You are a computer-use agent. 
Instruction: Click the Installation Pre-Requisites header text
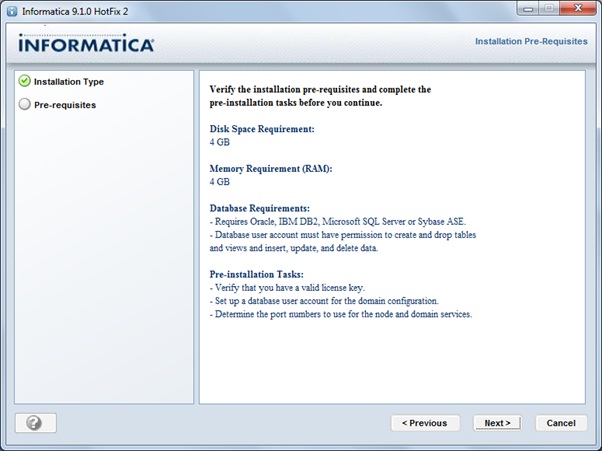point(531,41)
